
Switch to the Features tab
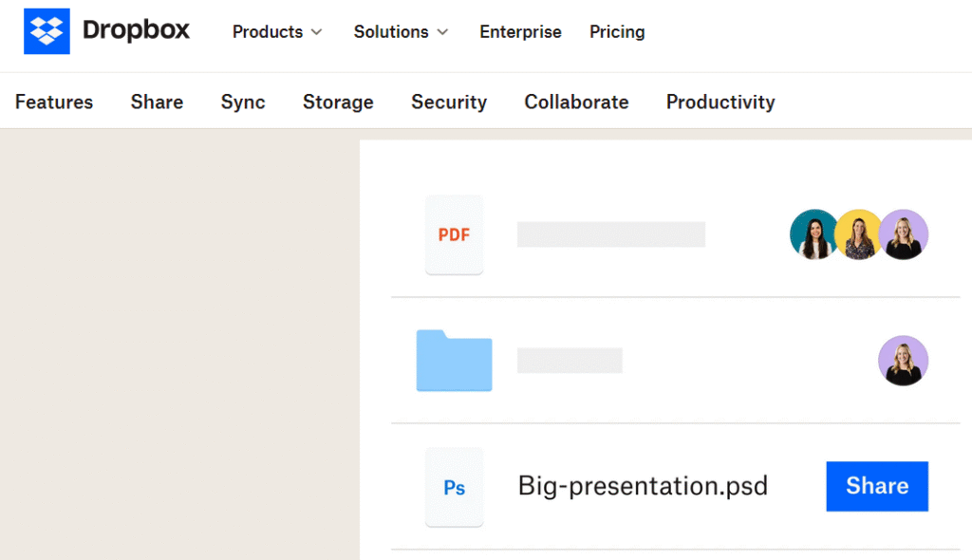53,102
